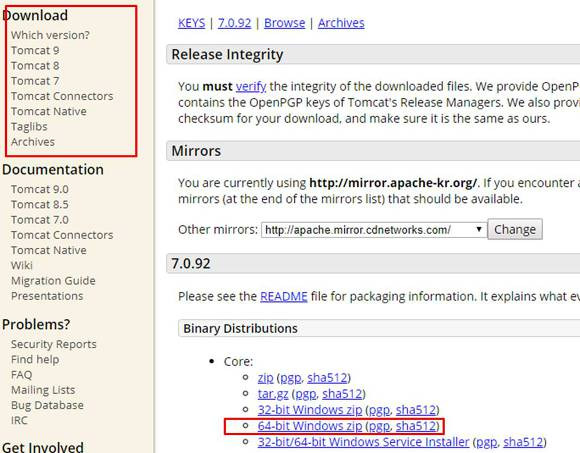Open the README link
Screen dimensions: 580x453
(x=284, y=296)
